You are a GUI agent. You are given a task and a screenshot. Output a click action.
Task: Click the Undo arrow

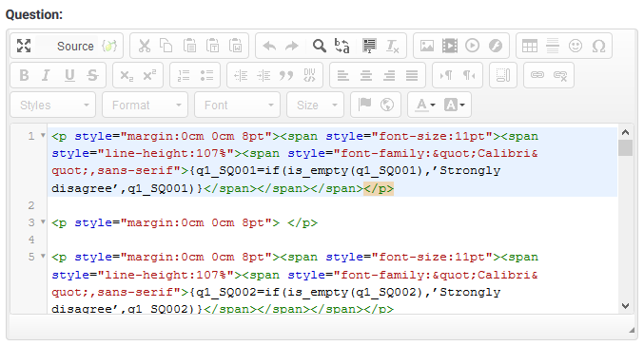coord(269,46)
